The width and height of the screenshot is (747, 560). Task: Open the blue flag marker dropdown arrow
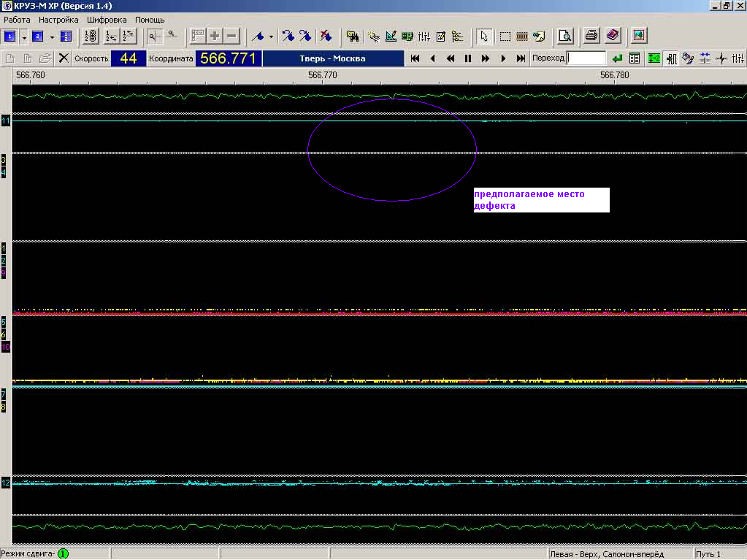(271, 36)
